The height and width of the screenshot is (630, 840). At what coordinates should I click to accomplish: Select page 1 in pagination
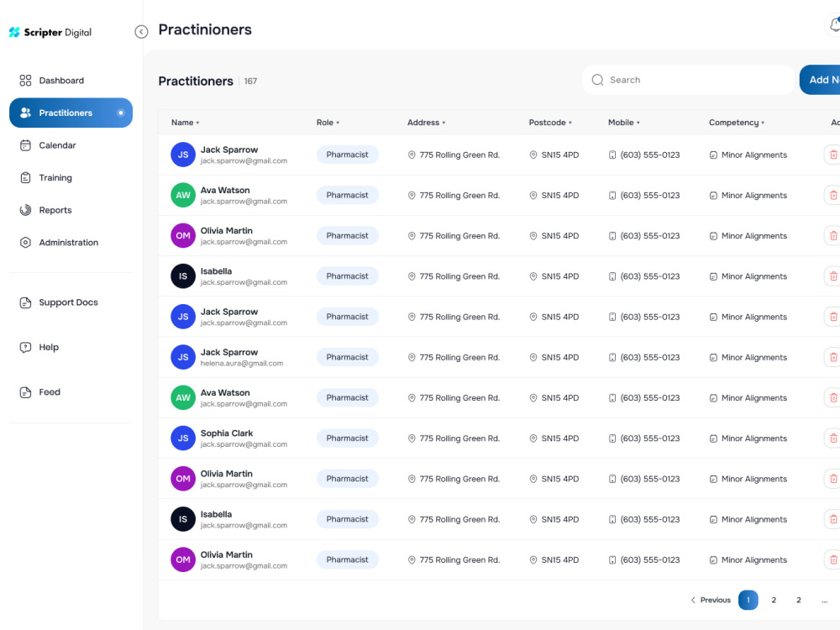(x=748, y=600)
